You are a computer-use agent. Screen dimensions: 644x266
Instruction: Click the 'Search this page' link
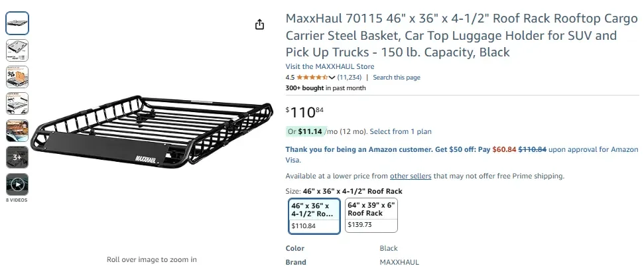click(x=396, y=78)
